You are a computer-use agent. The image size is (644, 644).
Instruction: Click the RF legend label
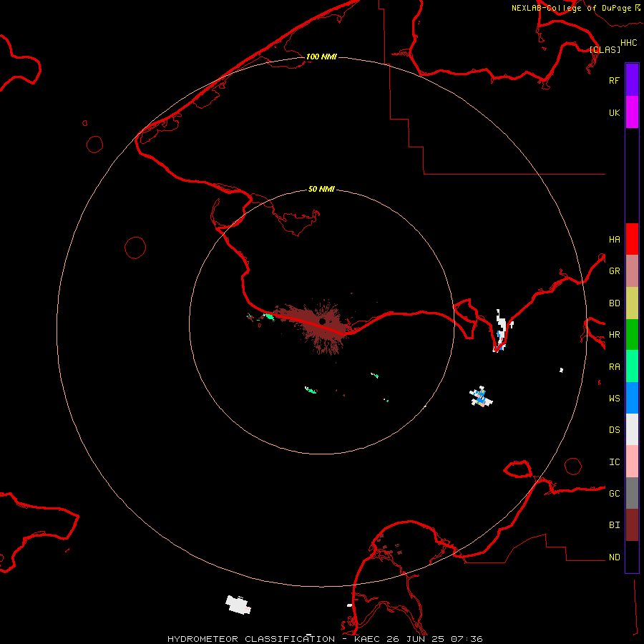[x=614, y=80]
